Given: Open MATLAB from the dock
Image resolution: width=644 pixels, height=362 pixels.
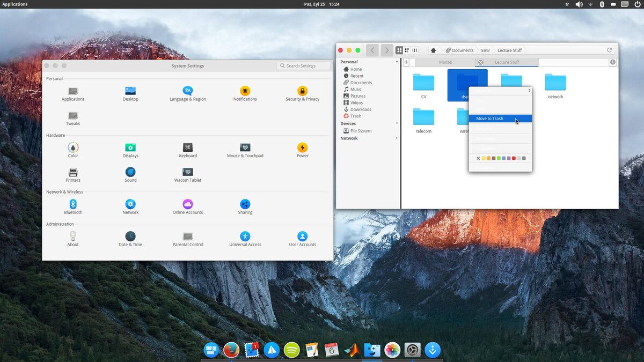Looking at the screenshot, I should (x=352, y=350).
